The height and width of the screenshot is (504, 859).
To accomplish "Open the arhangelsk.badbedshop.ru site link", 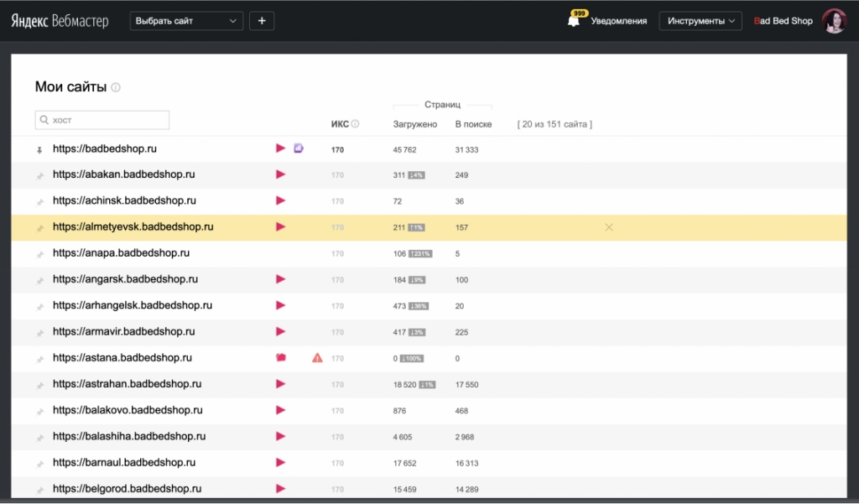I will (x=133, y=306).
